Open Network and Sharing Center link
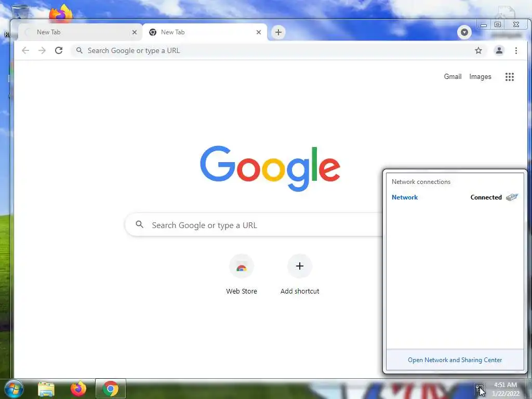532x399 pixels. coord(455,360)
